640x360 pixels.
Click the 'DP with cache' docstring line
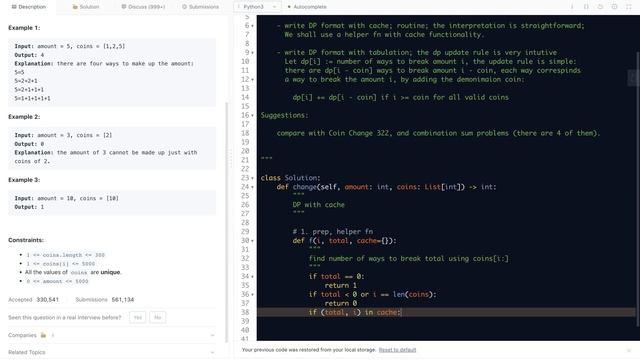click(318, 205)
